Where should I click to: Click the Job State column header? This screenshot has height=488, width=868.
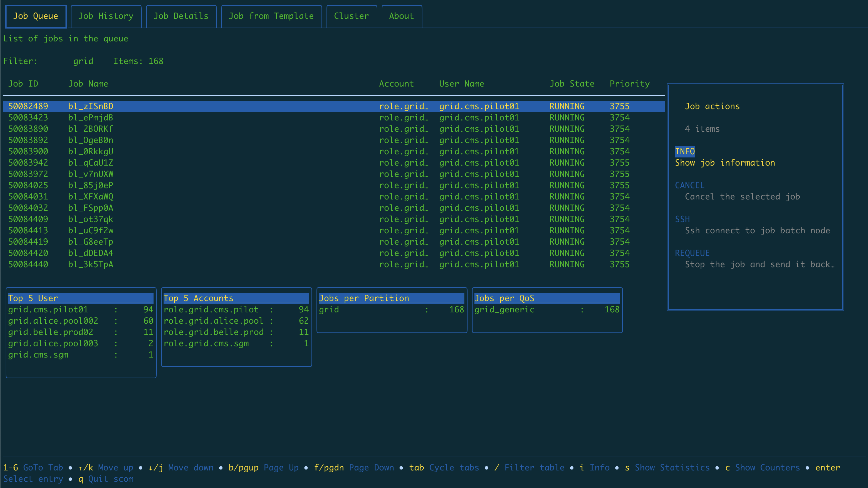pyautogui.click(x=572, y=84)
